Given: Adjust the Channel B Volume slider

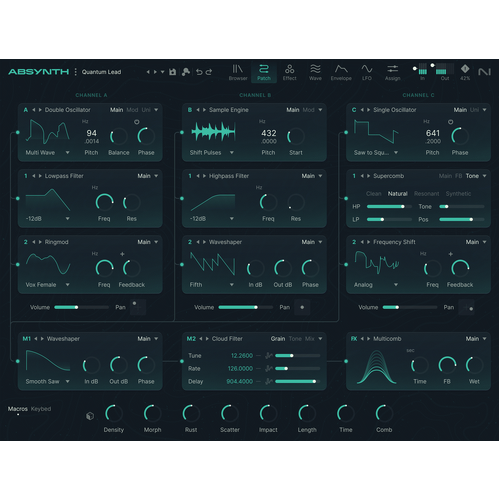Looking at the screenshot, I should tap(246, 307).
